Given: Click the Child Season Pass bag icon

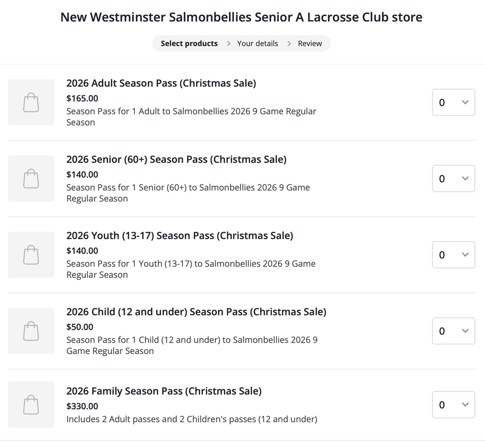Looking at the screenshot, I should pyautogui.click(x=31, y=331).
